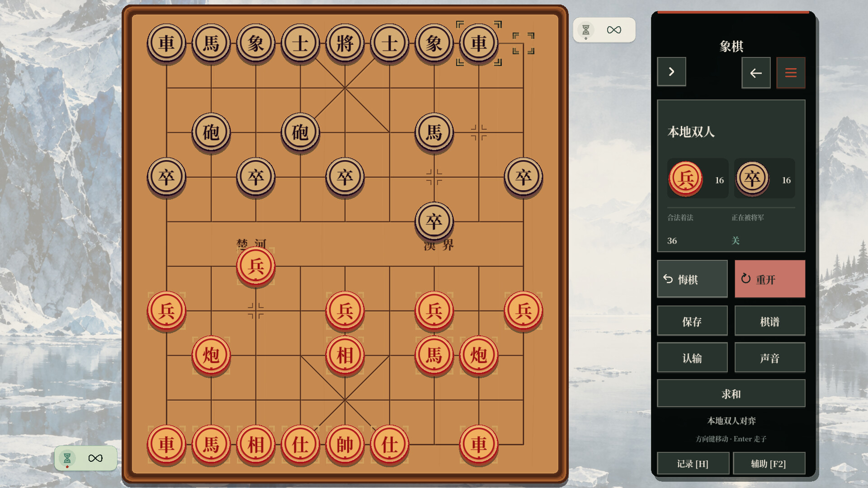Click the 悔棋 undo button
The height and width of the screenshot is (488, 868).
pyautogui.click(x=692, y=279)
